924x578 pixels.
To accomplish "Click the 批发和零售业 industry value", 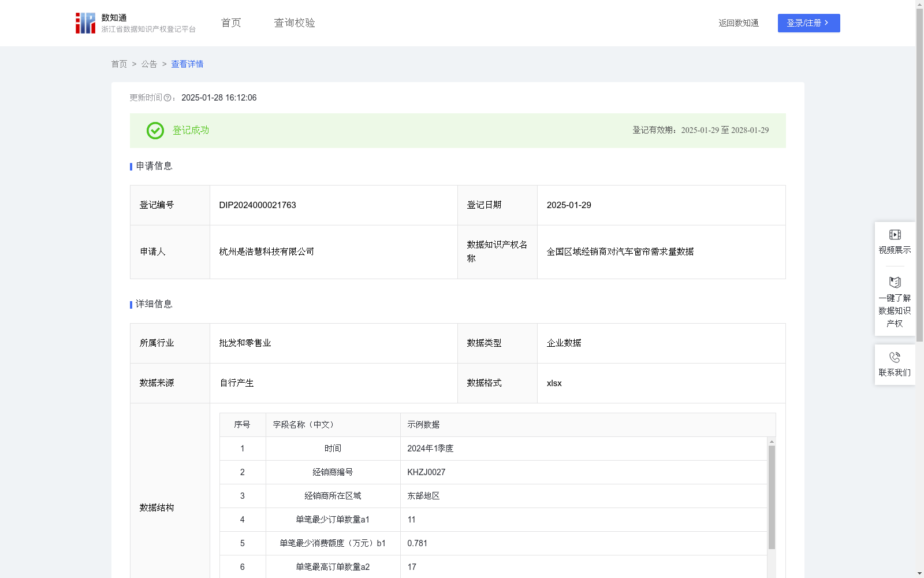I will (245, 343).
